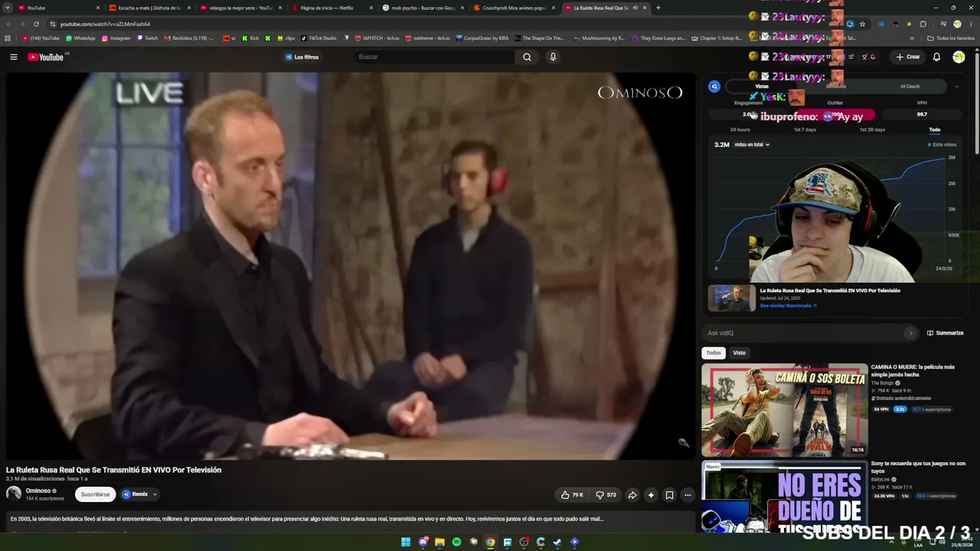The image size is (980, 551).
Task: Expand the vistas en total dropdown
Action: coord(752,145)
